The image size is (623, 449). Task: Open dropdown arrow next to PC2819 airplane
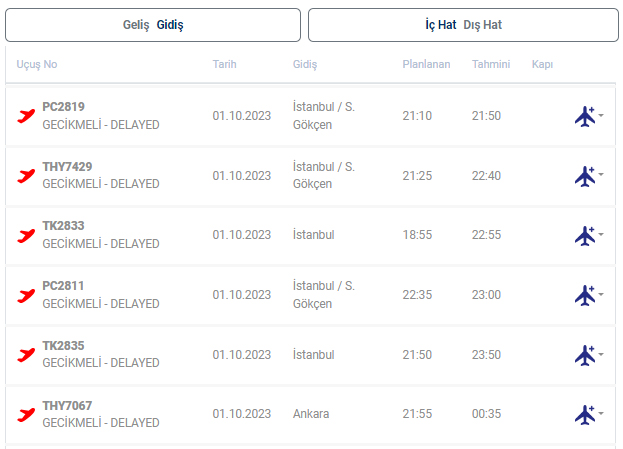click(601, 116)
